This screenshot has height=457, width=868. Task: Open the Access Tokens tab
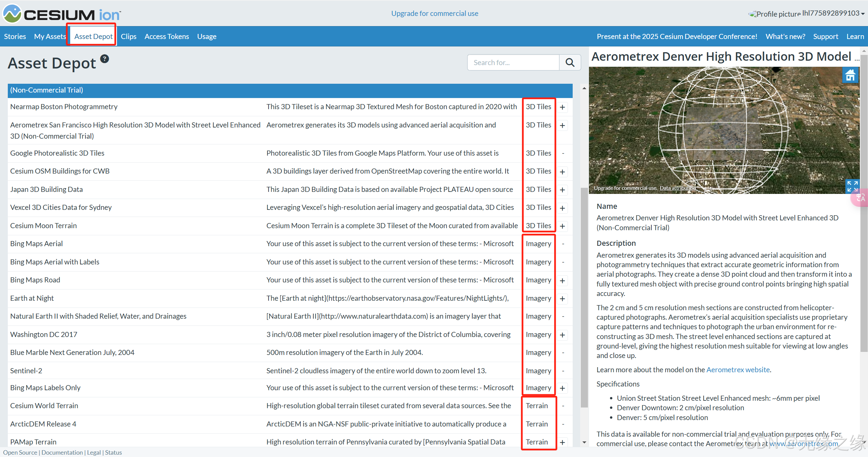coord(166,37)
